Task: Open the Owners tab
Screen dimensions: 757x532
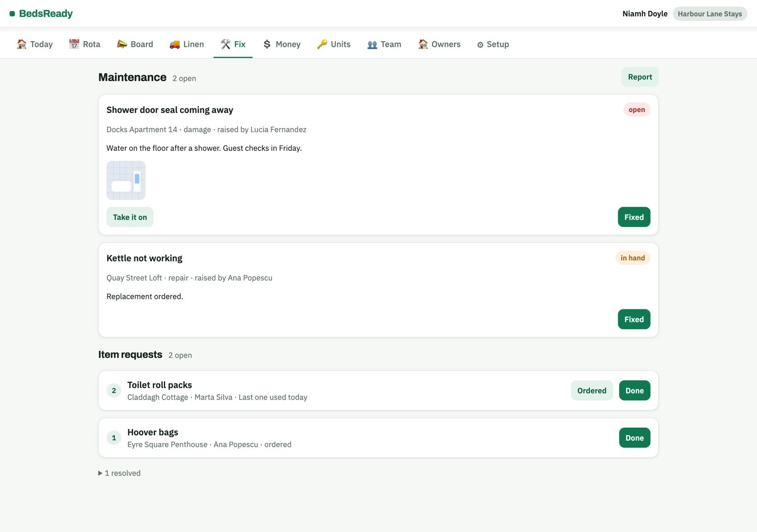Action: [440, 44]
